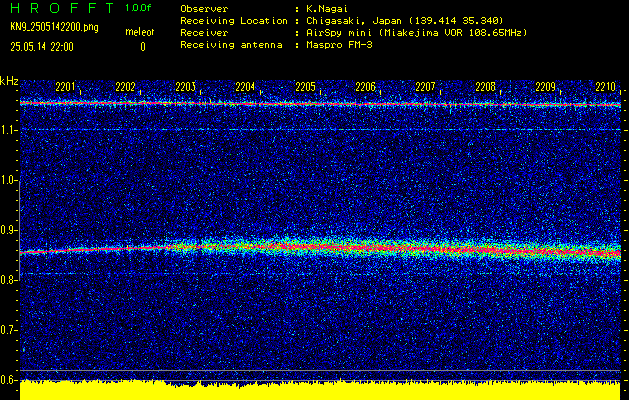Click time marker 2208
The height and width of the screenshot is (400, 629).
[485, 87]
